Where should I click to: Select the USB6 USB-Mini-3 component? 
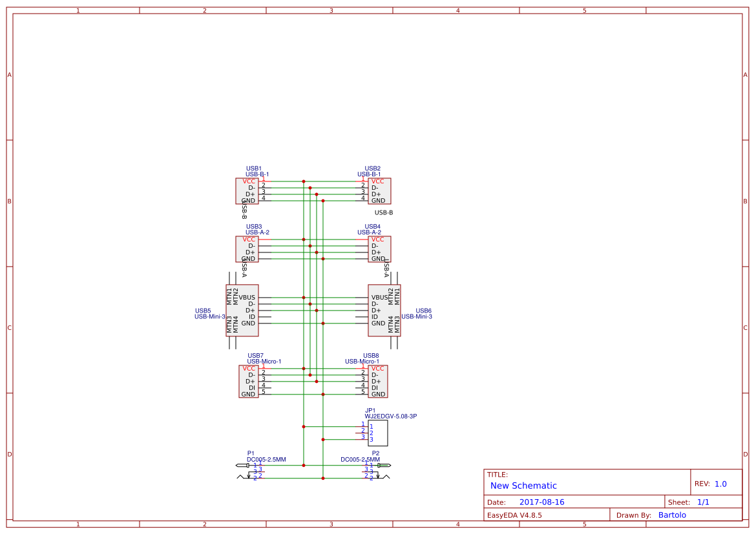(x=384, y=310)
